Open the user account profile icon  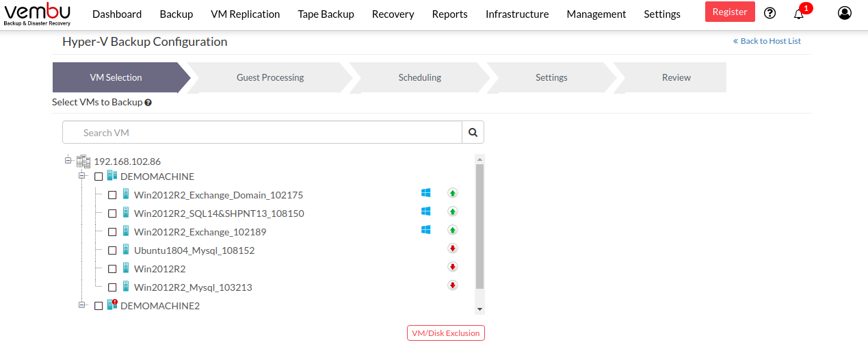tap(845, 13)
